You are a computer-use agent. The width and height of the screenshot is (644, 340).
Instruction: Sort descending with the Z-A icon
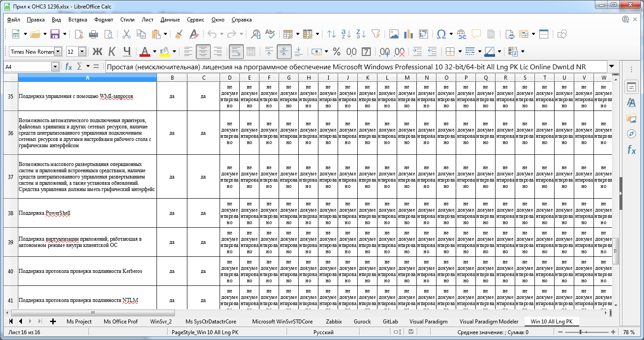(361, 34)
